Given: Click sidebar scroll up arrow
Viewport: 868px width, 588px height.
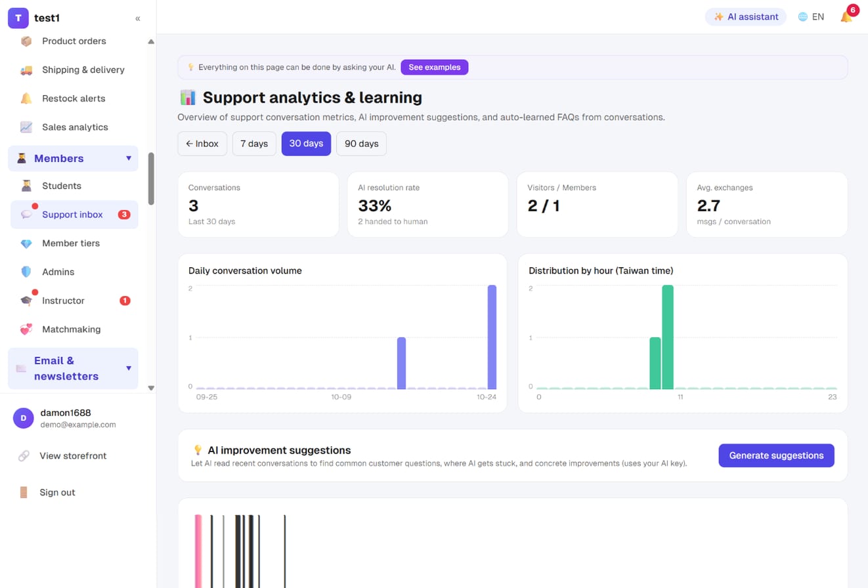Looking at the screenshot, I should pos(151,42).
